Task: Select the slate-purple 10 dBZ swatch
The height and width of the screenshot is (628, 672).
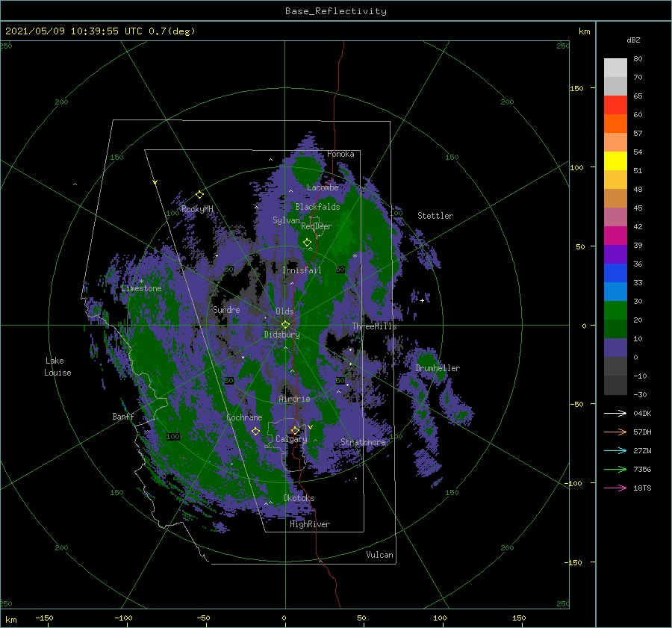Action: point(615,347)
